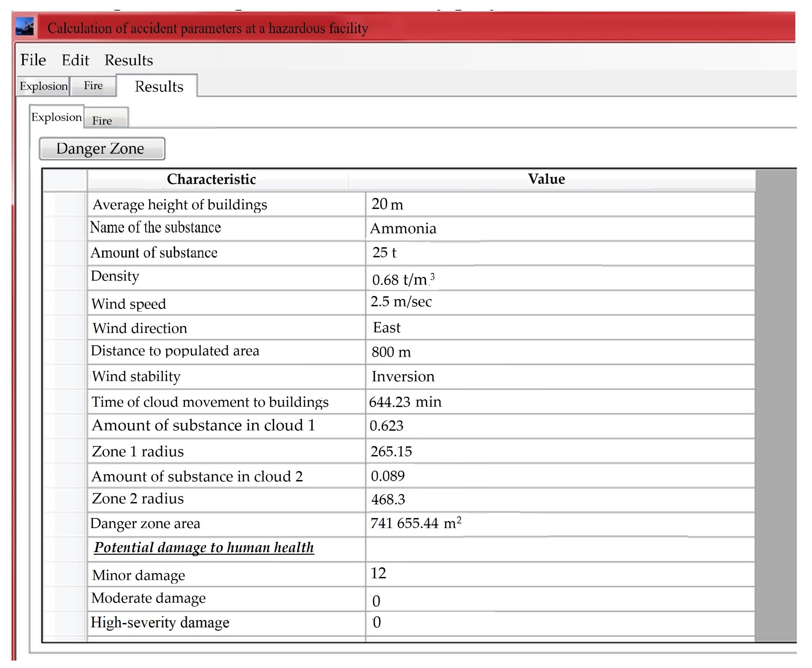812x668 pixels.
Task: Select 'Time of cloud movement to buildings'
Action: point(226,402)
